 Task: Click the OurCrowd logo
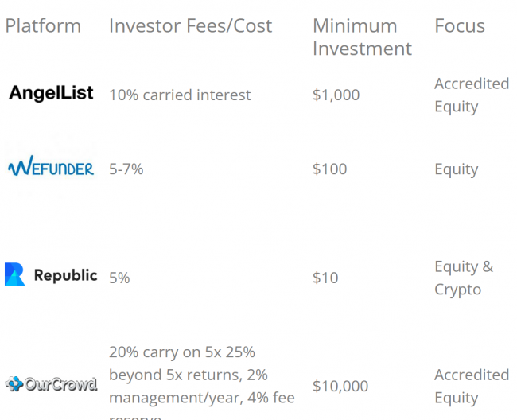pos(51,384)
